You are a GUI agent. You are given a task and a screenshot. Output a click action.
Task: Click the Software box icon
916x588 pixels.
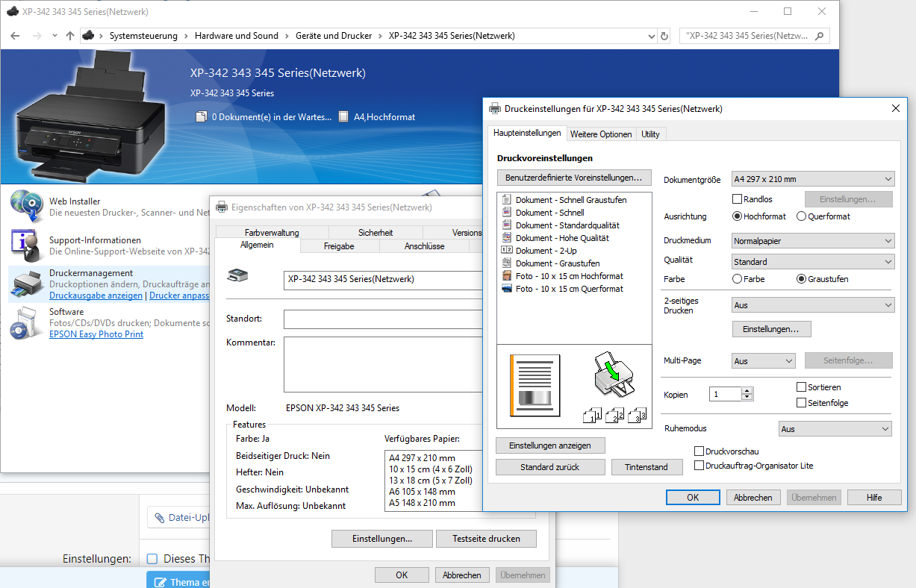(x=27, y=323)
